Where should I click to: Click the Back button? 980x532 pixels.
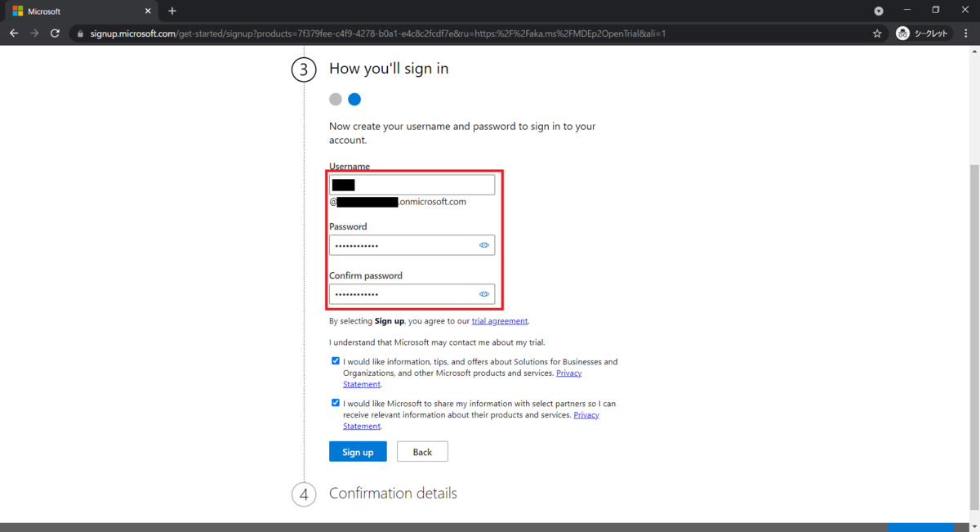pos(422,452)
